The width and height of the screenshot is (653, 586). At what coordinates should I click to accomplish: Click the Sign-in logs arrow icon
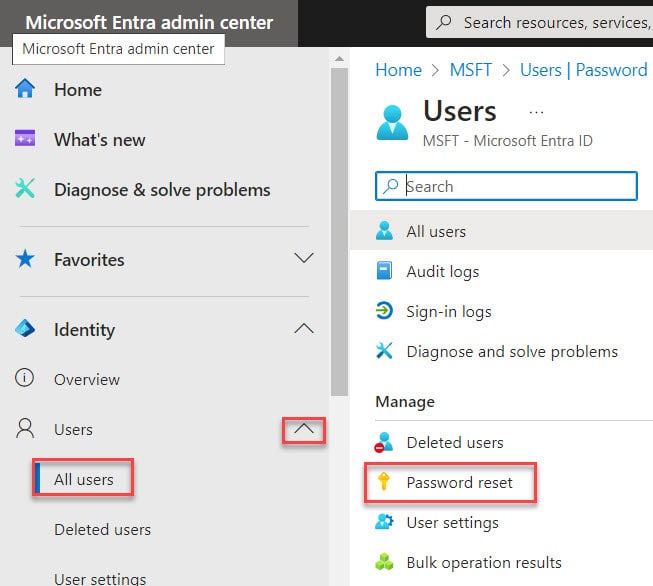pos(384,311)
